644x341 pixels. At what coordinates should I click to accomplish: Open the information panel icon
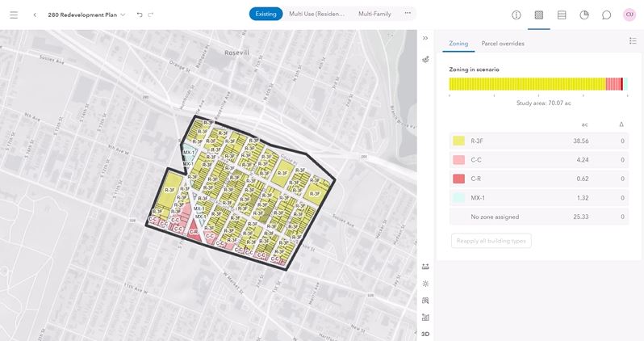516,15
